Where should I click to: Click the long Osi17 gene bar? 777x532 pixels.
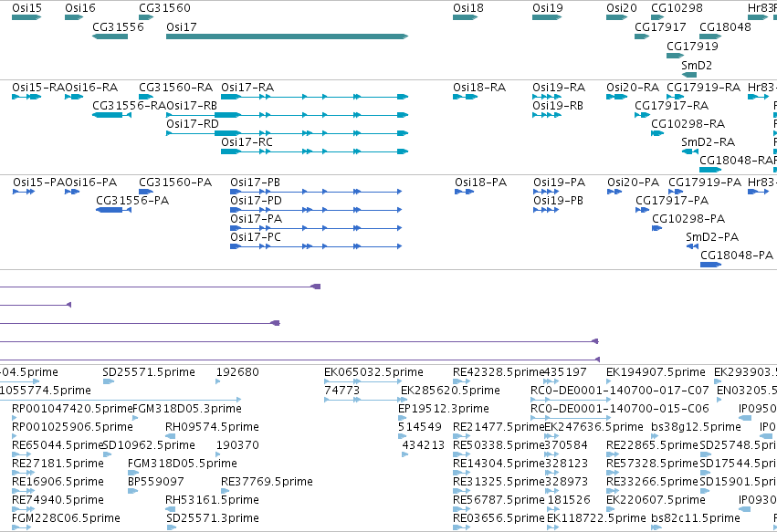click(x=287, y=37)
